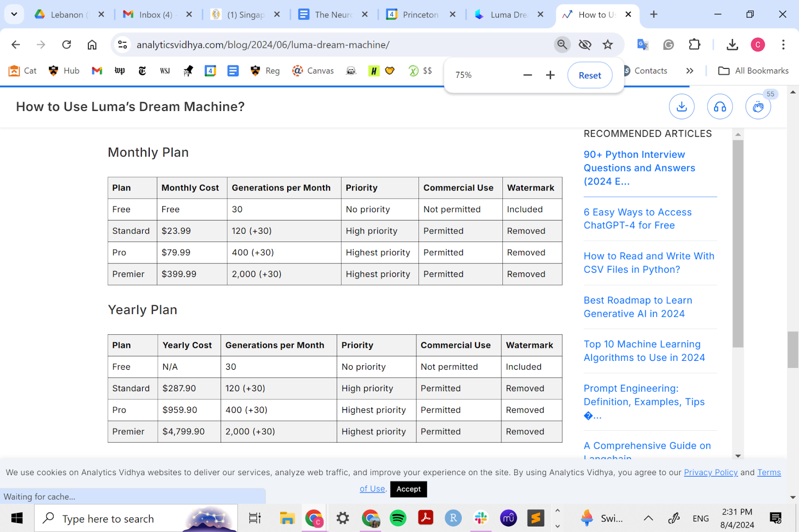Open the Privacy Policy link
The image size is (799, 532).
[711, 473]
